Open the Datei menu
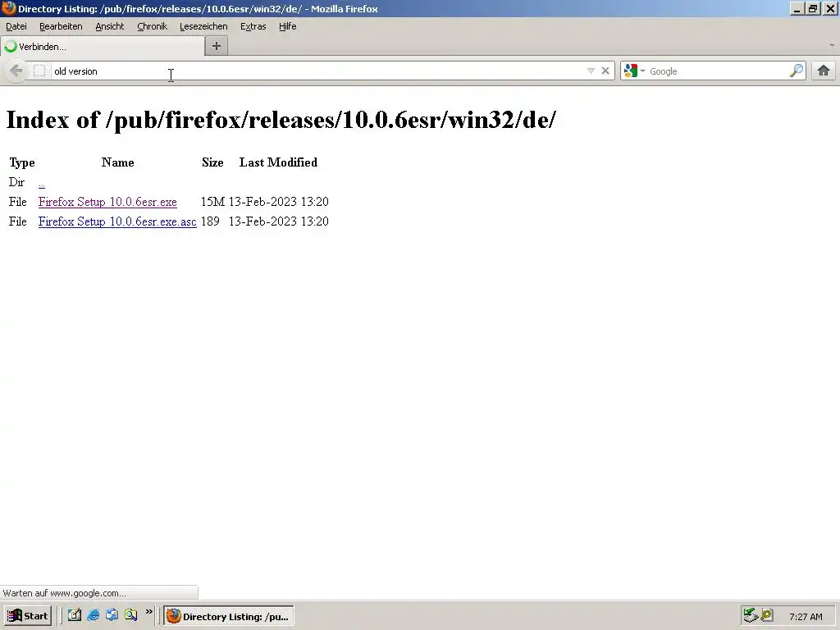The image size is (840, 630). coord(16,26)
